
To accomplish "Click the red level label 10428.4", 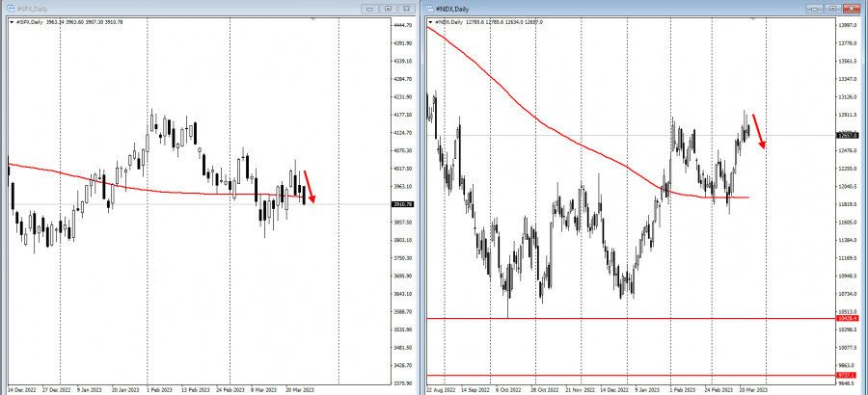I will pyautogui.click(x=848, y=319).
